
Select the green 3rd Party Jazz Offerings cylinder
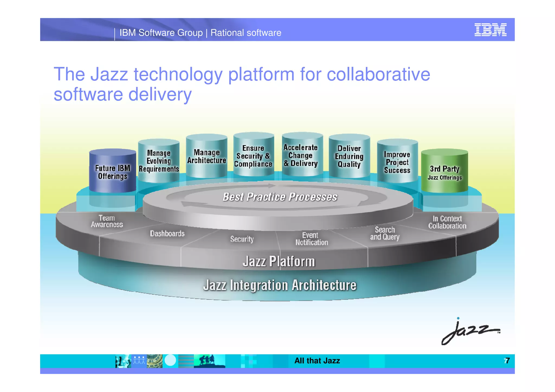445,171
